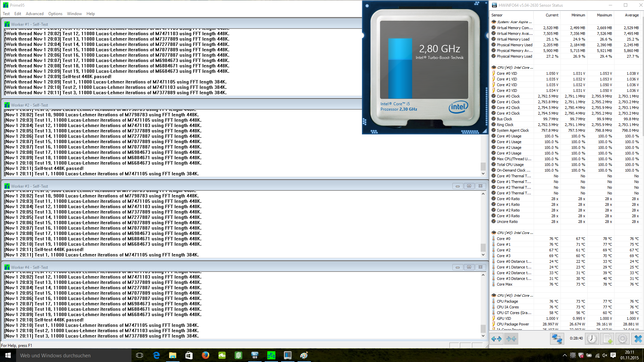644x362 pixels.
Task: Click System: Acer Aspire sensor group header
Action: pos(514,22)
